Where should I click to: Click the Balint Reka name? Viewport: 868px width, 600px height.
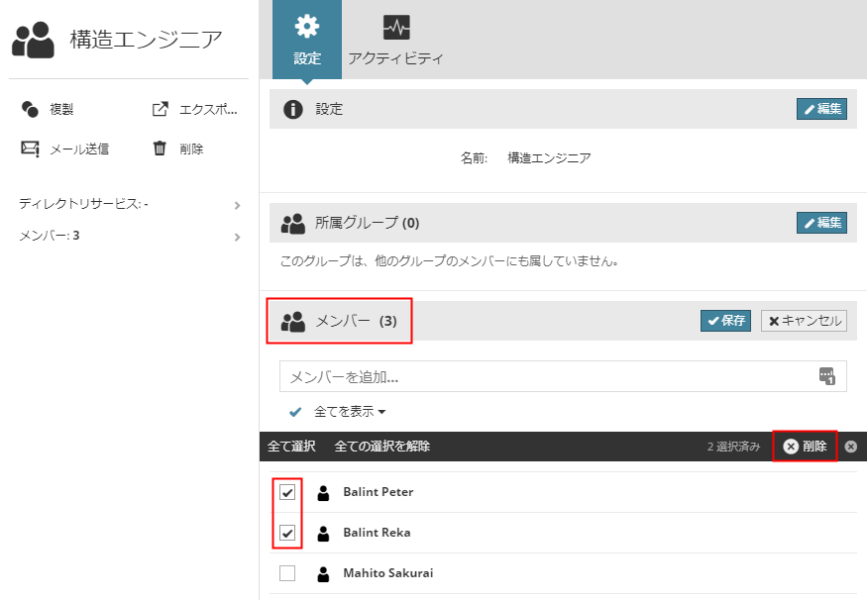coord(377,533)
